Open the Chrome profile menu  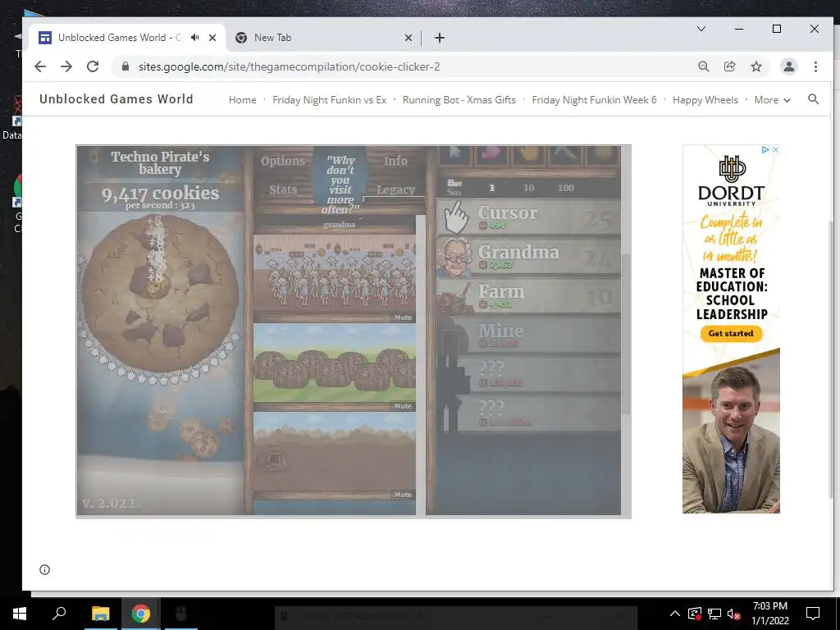[788, 66]
